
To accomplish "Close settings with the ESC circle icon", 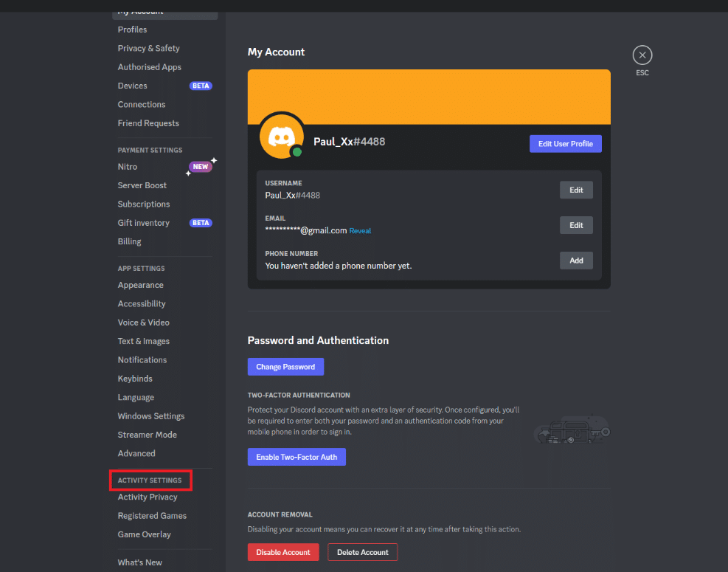I will (x=642, y=55).
